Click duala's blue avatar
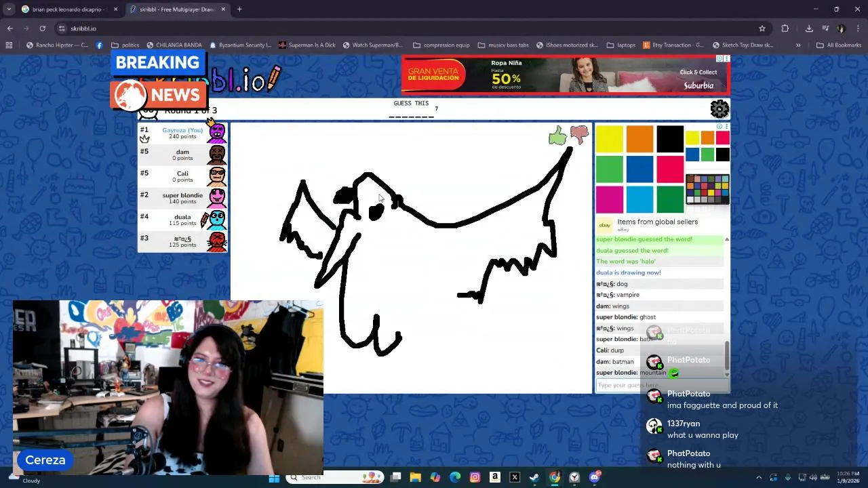868x488 pixels. point(217,220)
